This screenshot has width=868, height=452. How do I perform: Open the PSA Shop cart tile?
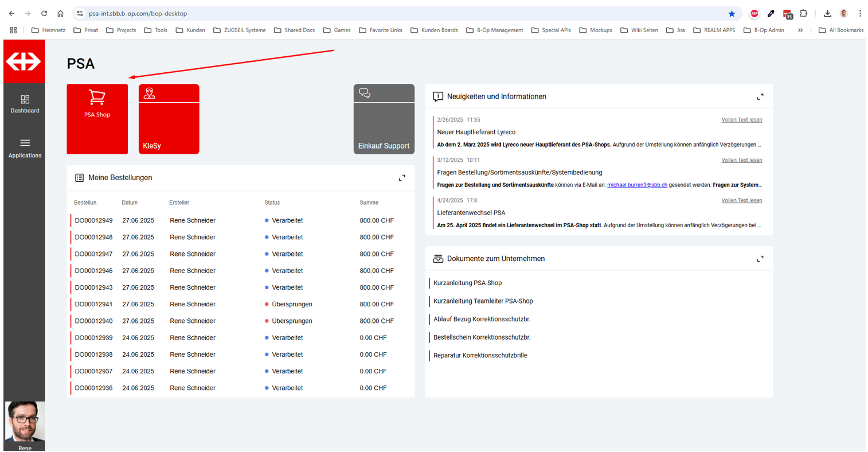point(97,119)
